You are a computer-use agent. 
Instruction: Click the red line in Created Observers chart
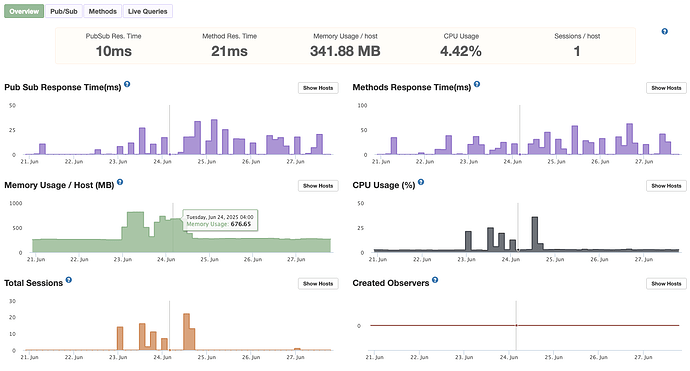525,326
